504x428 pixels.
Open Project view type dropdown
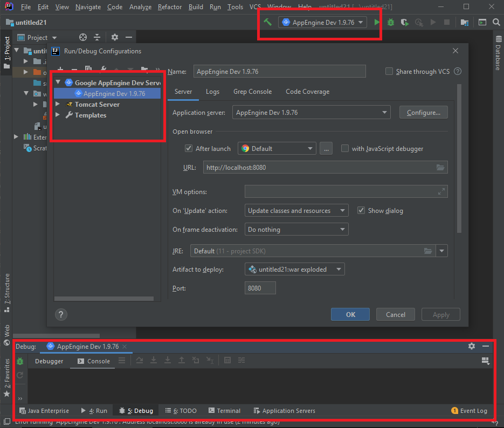point(54,38)
